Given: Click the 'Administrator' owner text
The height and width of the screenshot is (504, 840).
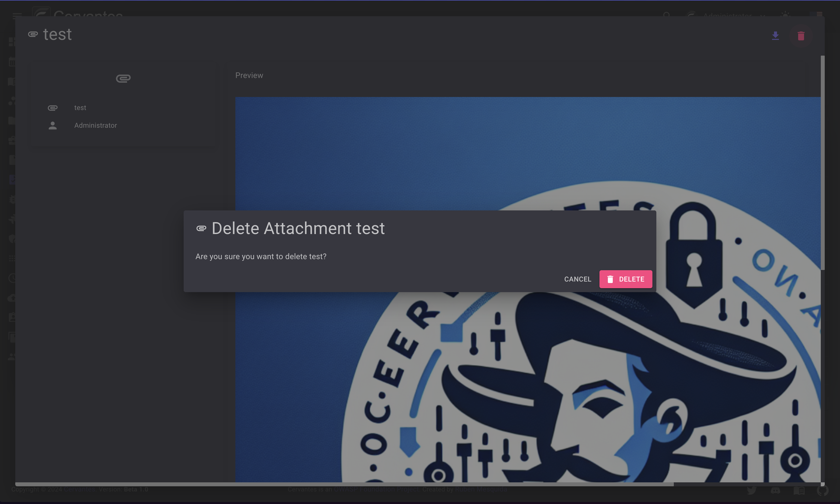Looking at the screenshot, I should (96, 125).
